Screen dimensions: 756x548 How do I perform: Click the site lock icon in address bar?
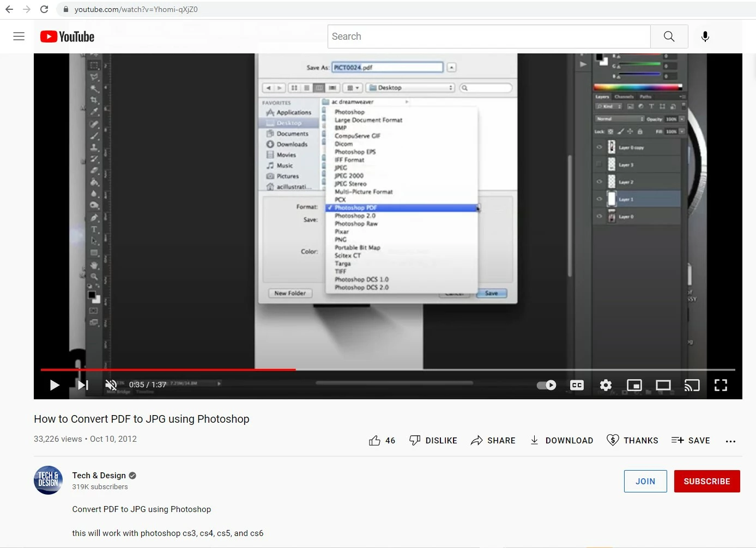[66, 9]
